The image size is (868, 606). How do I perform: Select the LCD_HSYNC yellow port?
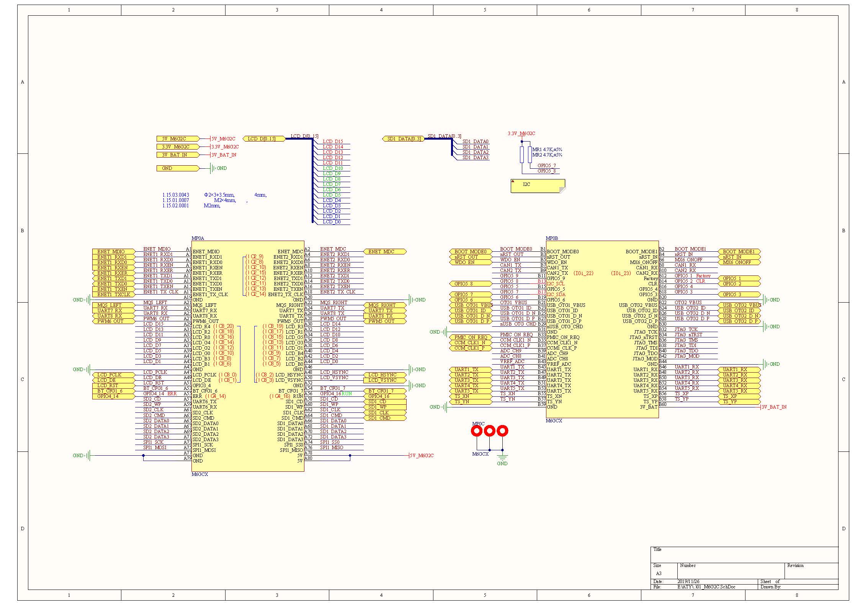coord(384,375)
